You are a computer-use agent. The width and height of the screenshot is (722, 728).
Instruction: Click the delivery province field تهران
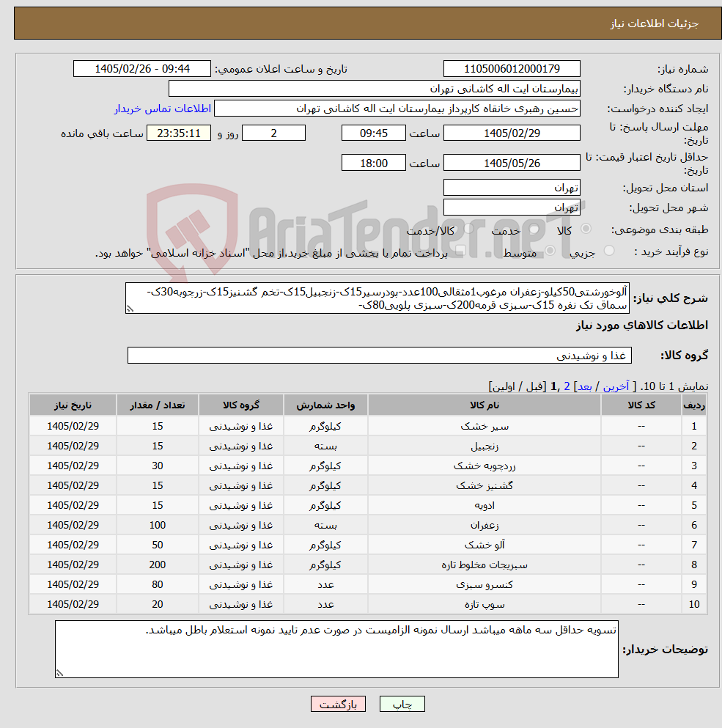click(x=512, y=188)
